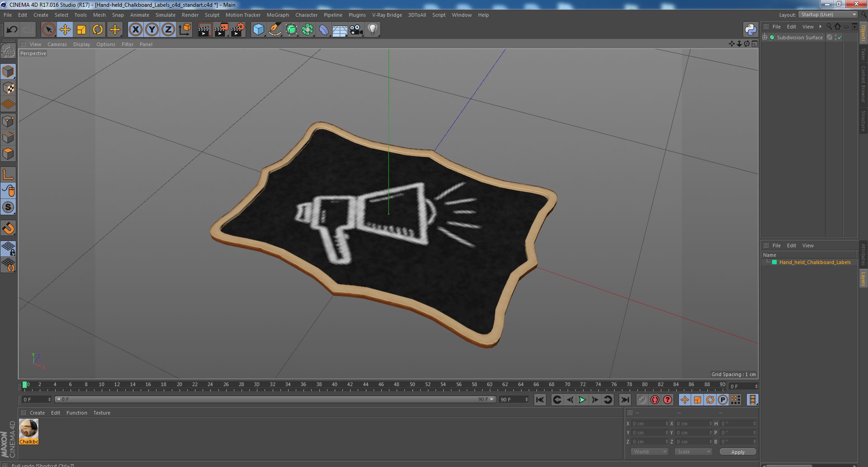Toggle the Solo S mode icon
Viewport: 868px width, 467px height.
click(x=8, y=208)
